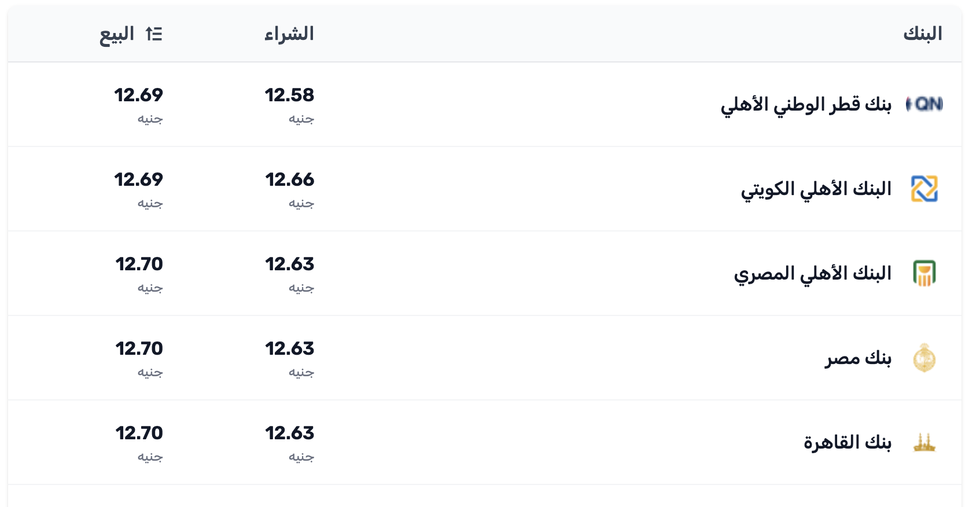Click the 12.58 buy rate value
Viewport: 980px width, 507px height.
pos(289,95)
